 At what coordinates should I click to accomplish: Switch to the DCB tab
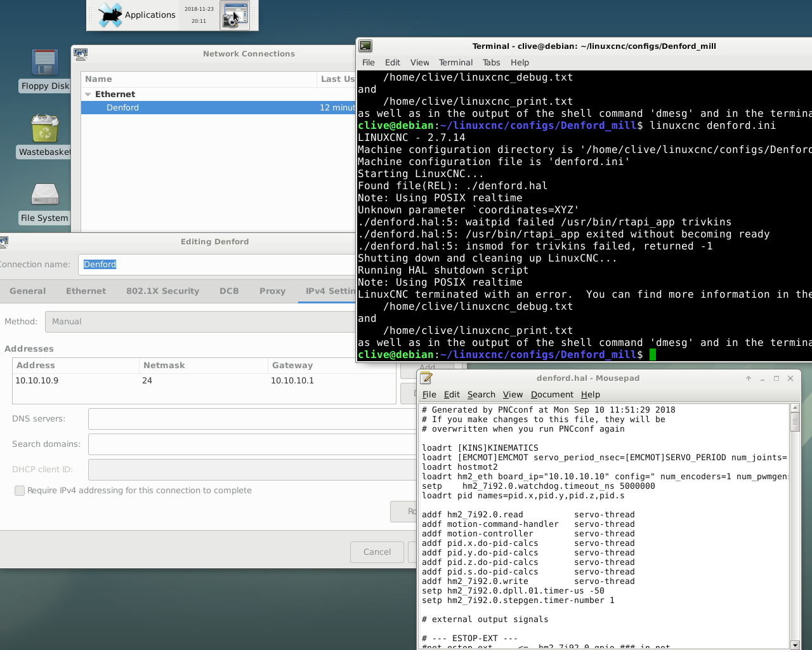coord(230,291)
